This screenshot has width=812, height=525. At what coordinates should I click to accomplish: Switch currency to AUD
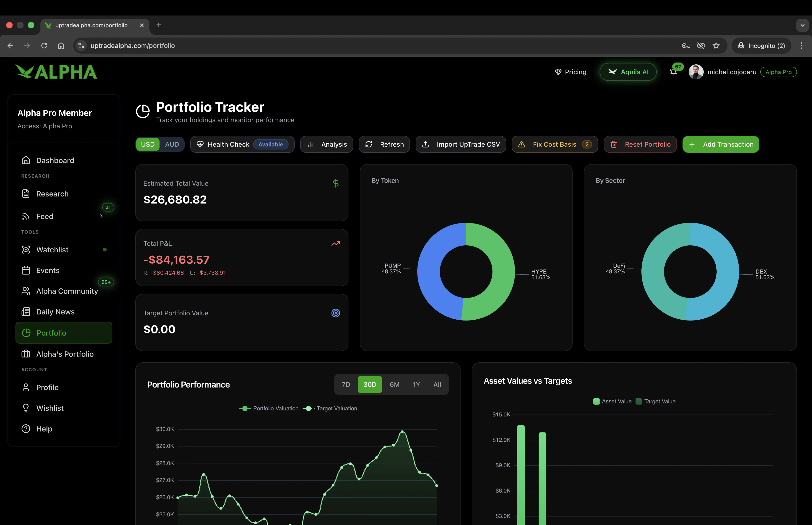[172, 144]
